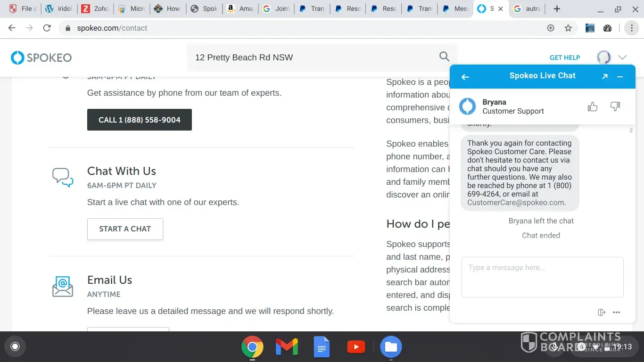Switch to the WordPress 'iridol' tab

coord(58,9)
